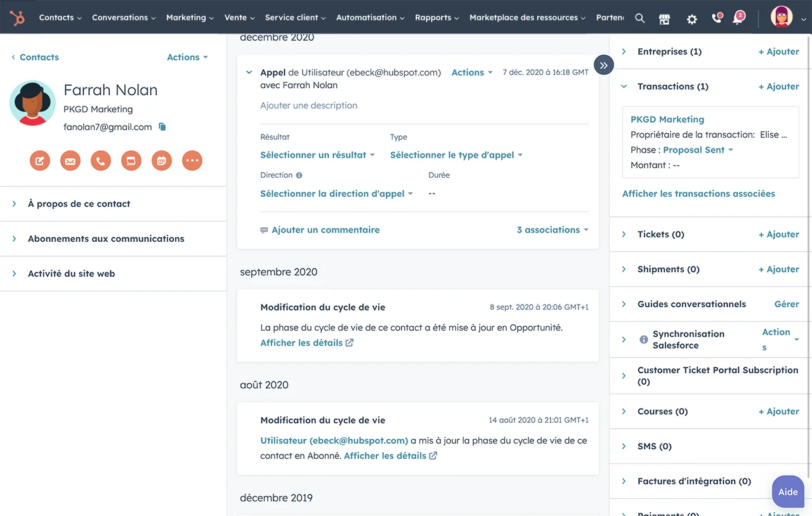Collapse the Appel call activity card
Image resolution: width=812 pixels, height=516 pixels.
[x=249, y=73]
